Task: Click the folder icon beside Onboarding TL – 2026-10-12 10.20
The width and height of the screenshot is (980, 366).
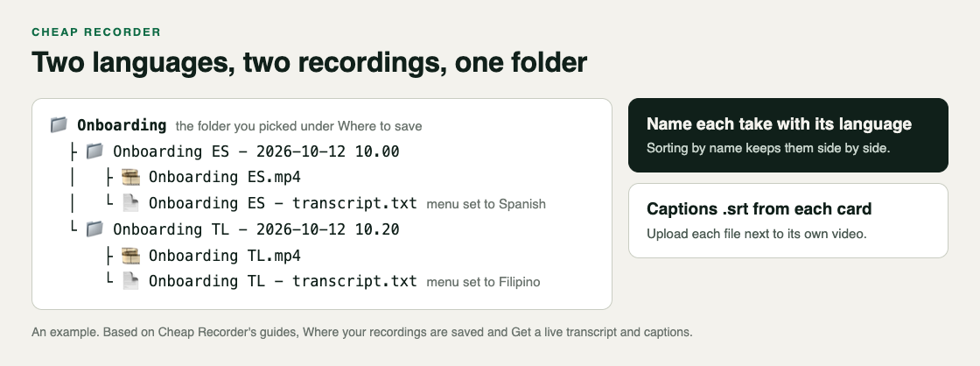Action: (94, 229)
